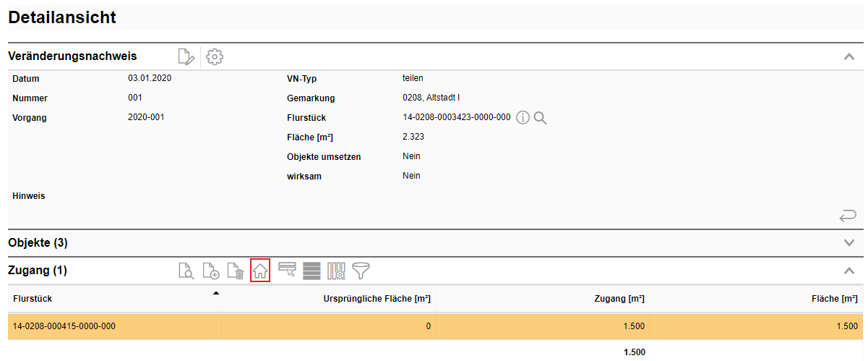Click the magnifier icon next to Flurstück number
Viewport: 868px width, 361px height.
(540, 118)
